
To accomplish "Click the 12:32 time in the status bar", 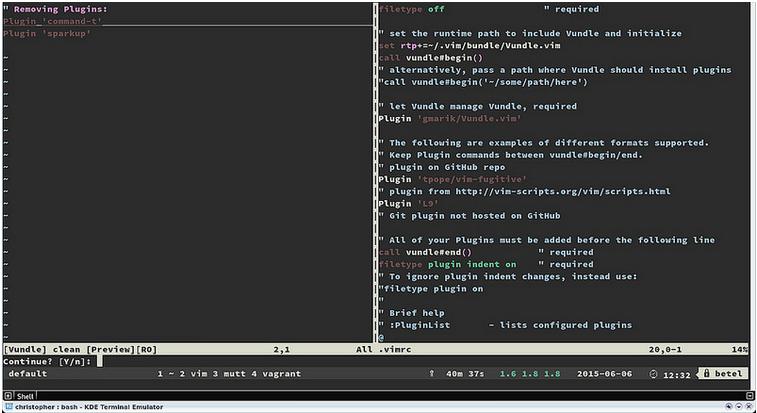I will [676, 374].
